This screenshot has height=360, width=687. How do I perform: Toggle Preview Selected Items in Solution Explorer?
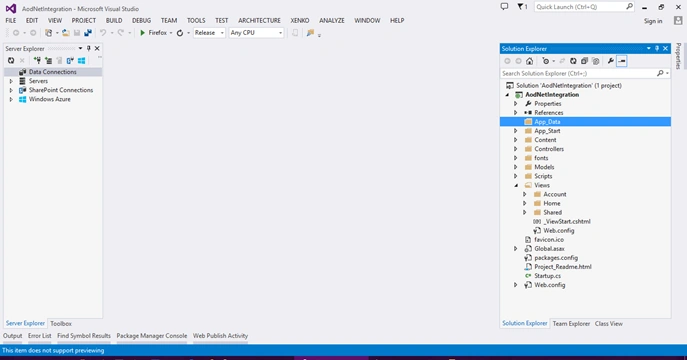pos(622,61)
